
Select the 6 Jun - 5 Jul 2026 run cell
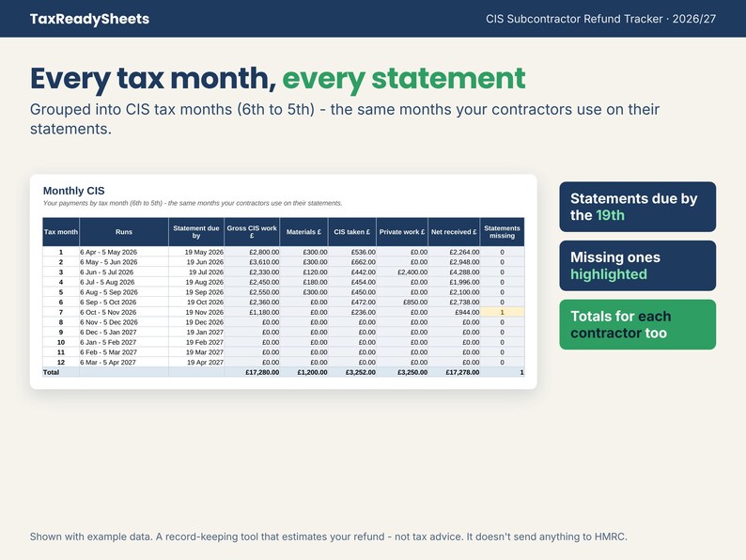pos(124,272)
